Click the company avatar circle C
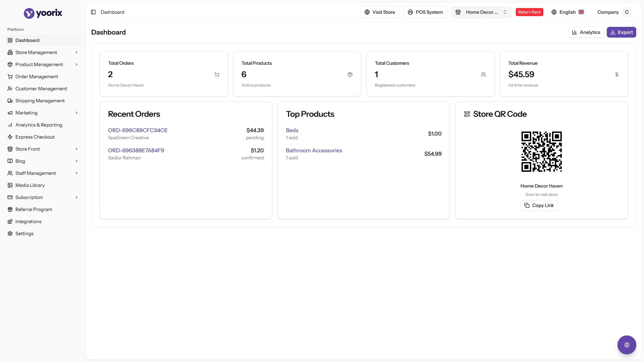The image size is (644, 362). tap(627, 12)
